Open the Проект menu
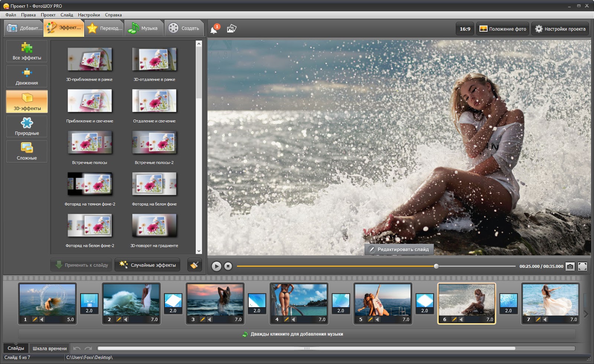The height and width of the screenshot is (364, 594). coord(48,15)
